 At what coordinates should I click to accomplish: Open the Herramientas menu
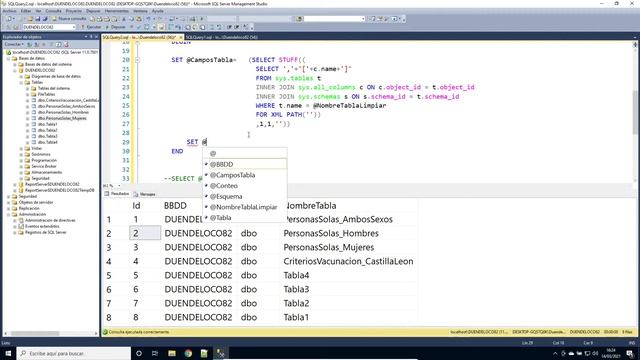click(116, 11)
